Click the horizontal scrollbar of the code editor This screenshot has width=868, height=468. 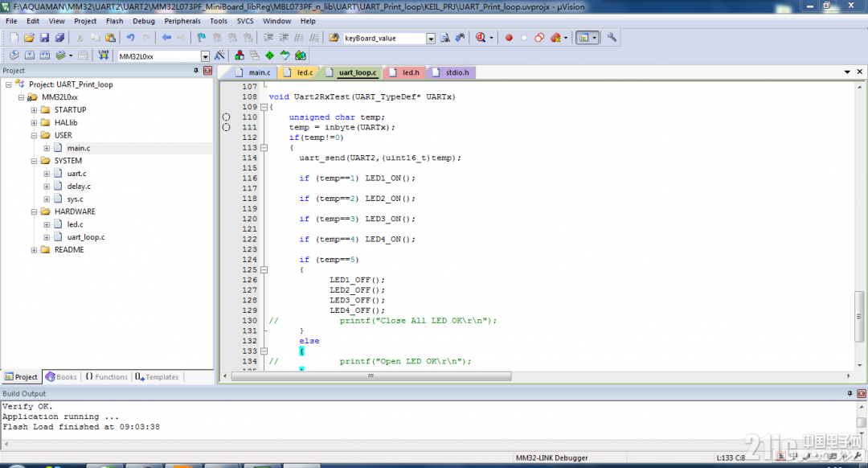click(371, 376)
